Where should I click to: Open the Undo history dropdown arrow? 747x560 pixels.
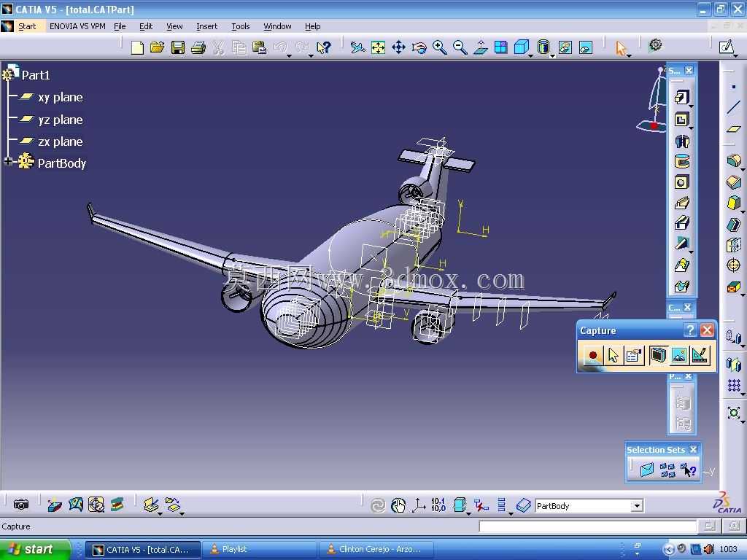click(x=289, y=55)
